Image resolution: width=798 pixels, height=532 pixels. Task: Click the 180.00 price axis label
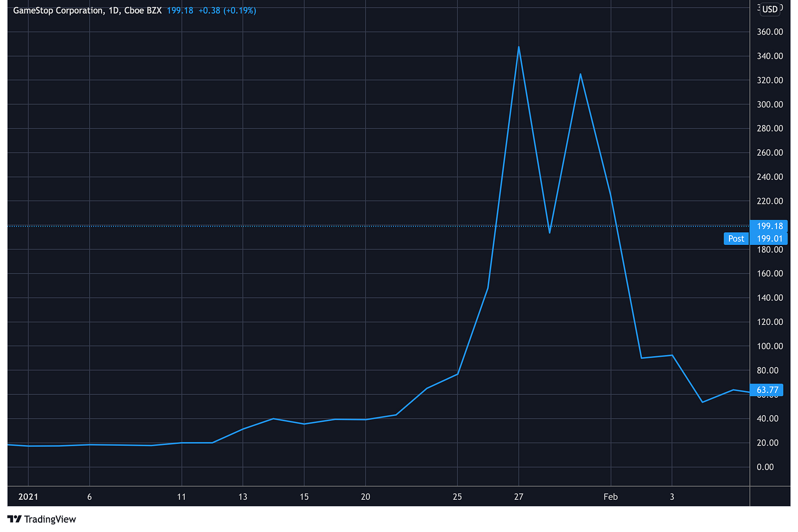(x=770, y=249)
